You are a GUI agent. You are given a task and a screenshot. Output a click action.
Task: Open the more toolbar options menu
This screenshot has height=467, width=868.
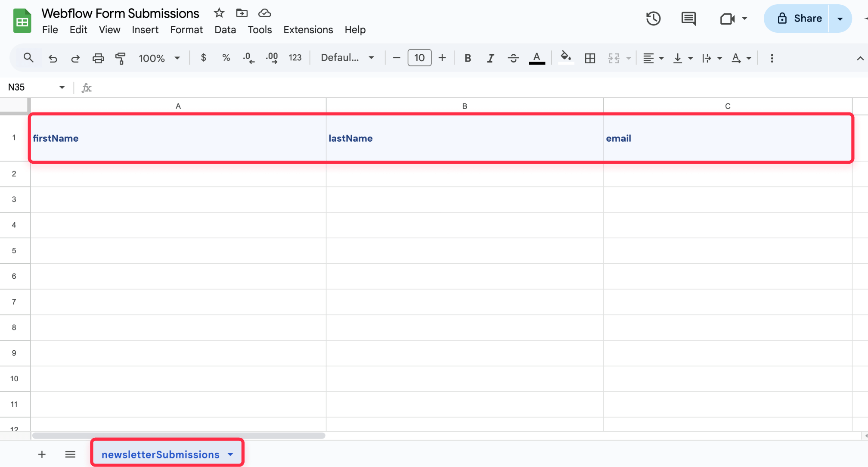(772, 58)
